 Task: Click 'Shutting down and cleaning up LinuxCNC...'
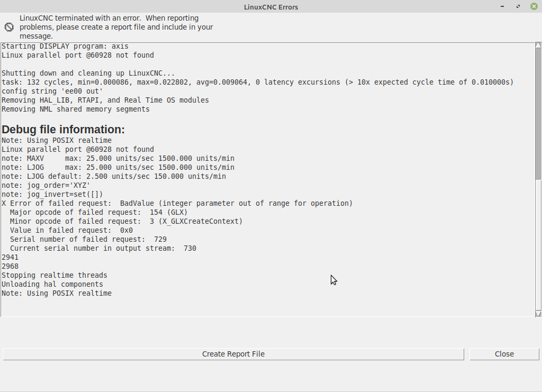88,73
